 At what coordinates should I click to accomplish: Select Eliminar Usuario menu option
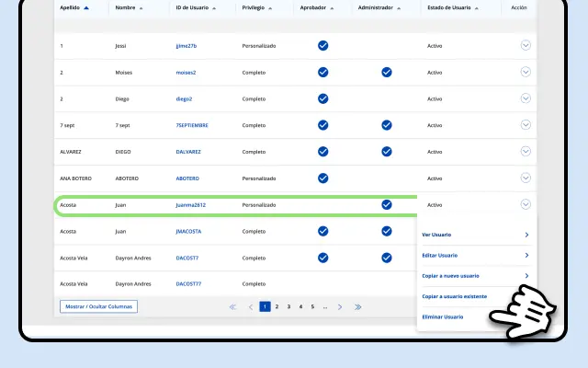coord(443,316)
